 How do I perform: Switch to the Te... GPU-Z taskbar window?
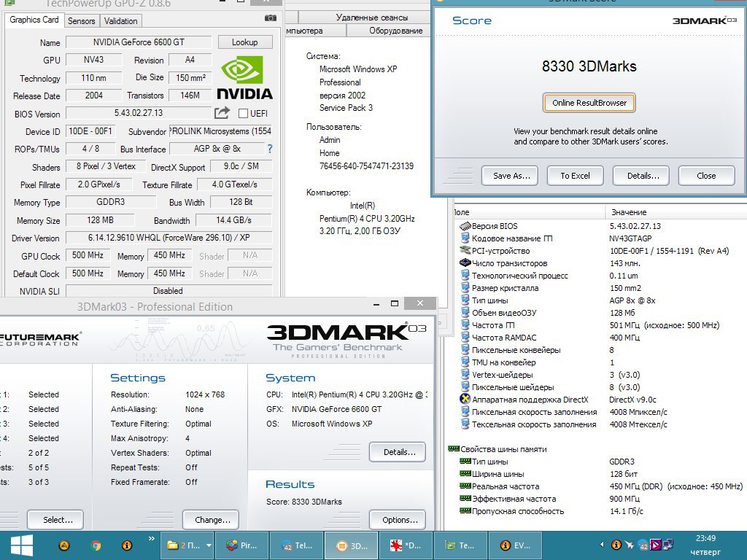coord(460,545)
